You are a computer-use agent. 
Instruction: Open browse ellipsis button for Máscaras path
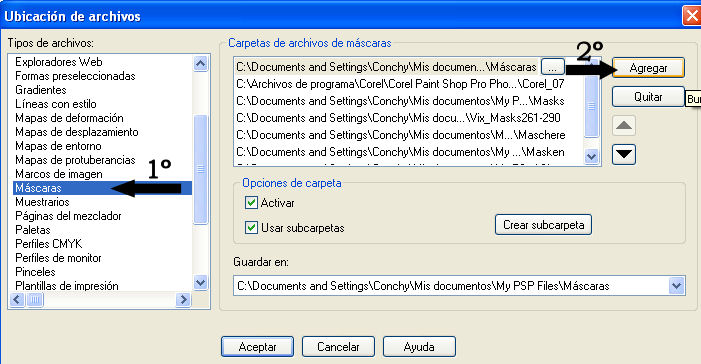point(553,67)
